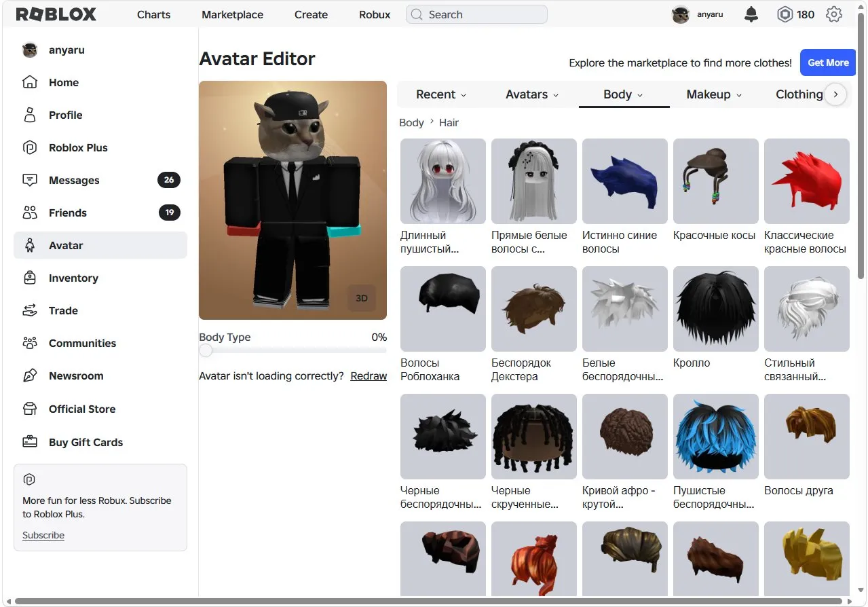Image resolution: width=868 pixels, height=607 pixels.
Task: Click the Inventory backpack icon in sidebar
Action: pyautogui.click(x=29, y=278)
